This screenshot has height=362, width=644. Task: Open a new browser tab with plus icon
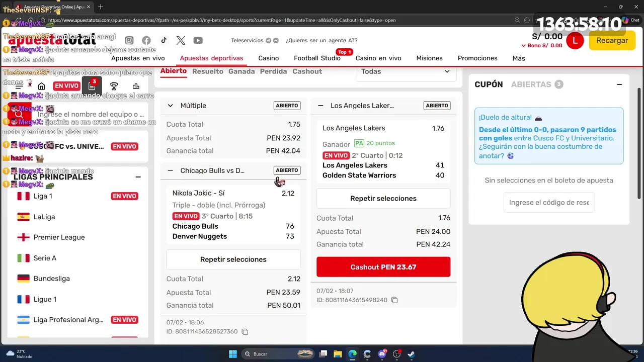pos(101,7)
